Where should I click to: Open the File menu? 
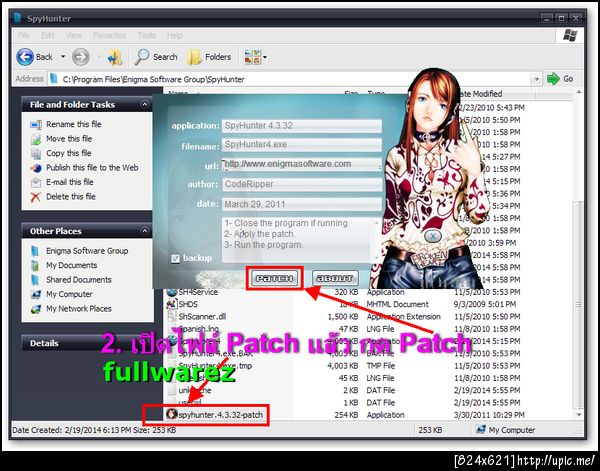23,36
